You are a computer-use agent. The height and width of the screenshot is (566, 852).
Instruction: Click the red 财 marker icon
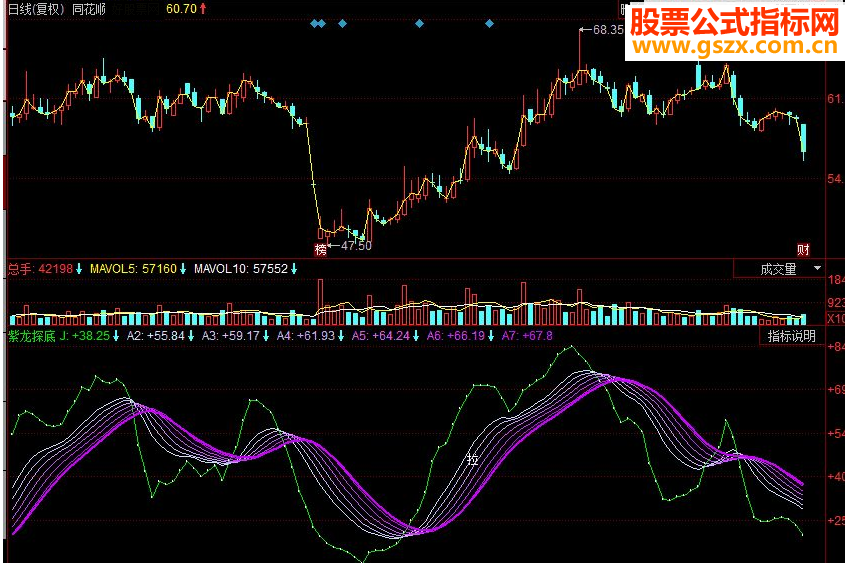coord(803,250)
